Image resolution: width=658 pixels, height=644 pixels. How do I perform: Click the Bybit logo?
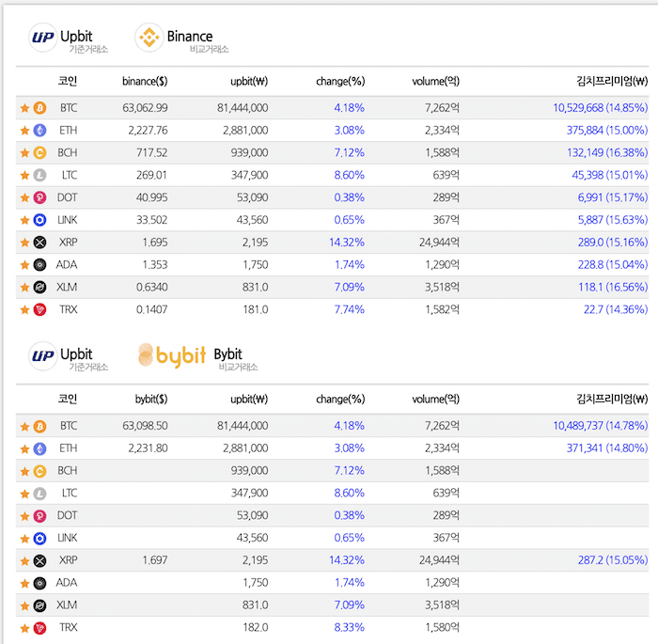tap(172, 355)
